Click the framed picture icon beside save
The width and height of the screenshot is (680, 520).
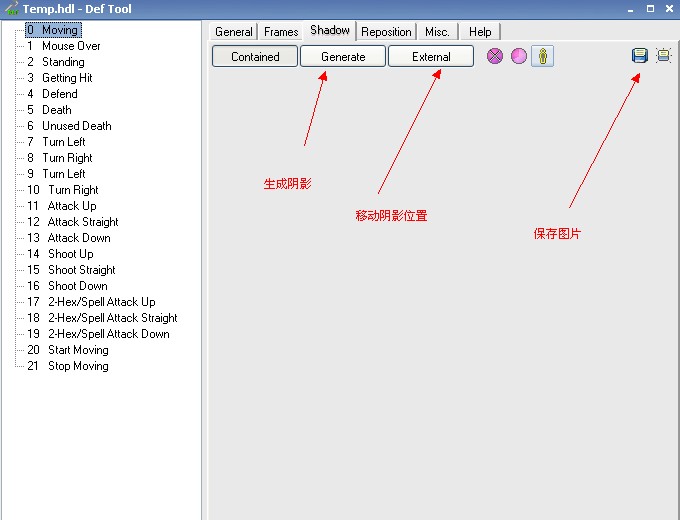pos(663,56)
